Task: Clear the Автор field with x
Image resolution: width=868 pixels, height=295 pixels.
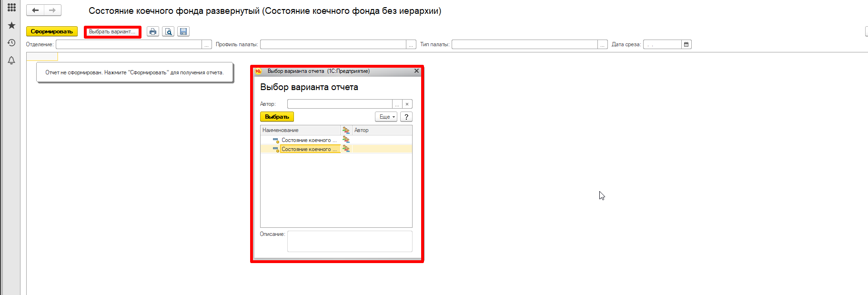Action: click(407, 104)
